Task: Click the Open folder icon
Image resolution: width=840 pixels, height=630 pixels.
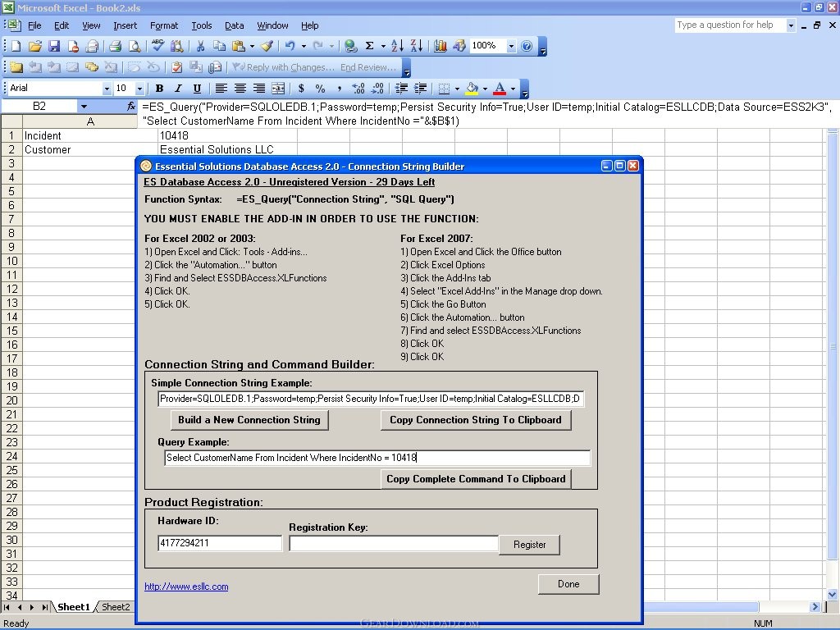Action: (x=35, y=47)
